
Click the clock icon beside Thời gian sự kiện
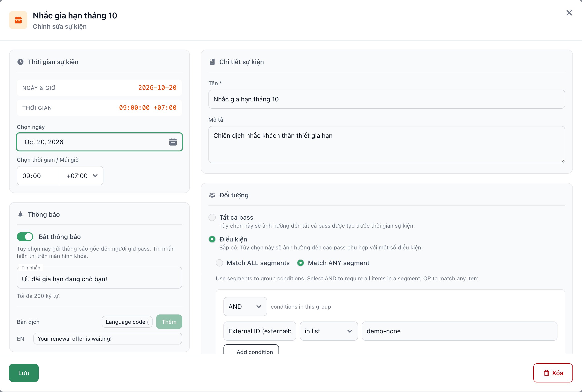click(x=20, y=62)
